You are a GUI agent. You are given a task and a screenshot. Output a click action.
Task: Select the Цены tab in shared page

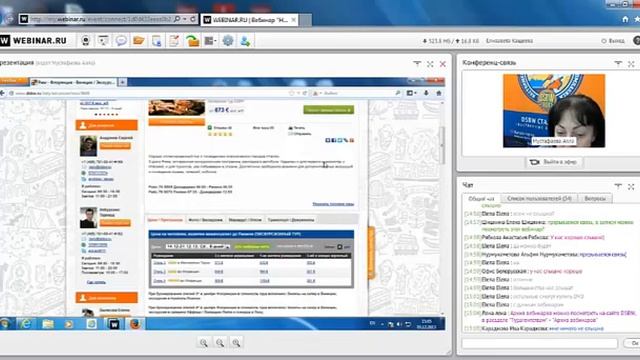pos(165,220)
